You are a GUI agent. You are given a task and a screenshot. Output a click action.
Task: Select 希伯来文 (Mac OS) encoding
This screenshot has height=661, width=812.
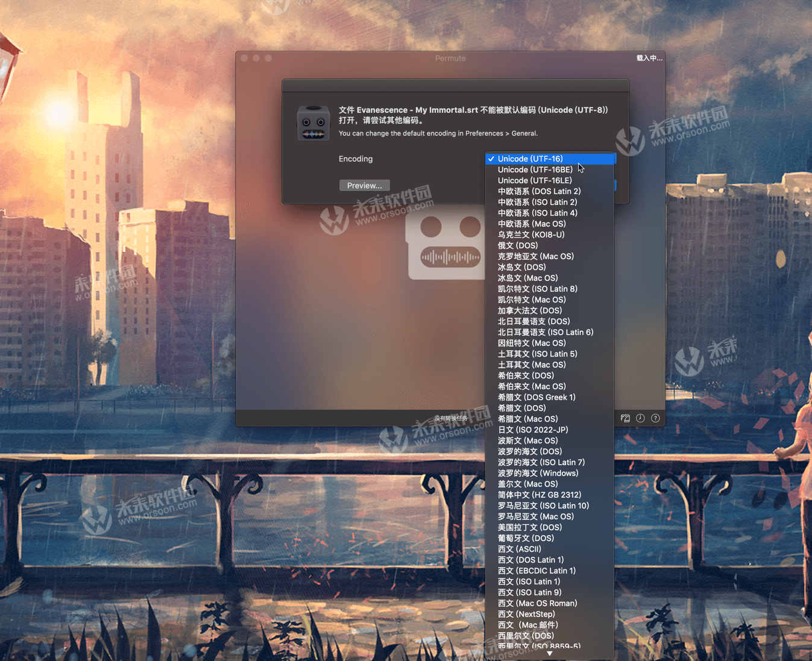550,387
